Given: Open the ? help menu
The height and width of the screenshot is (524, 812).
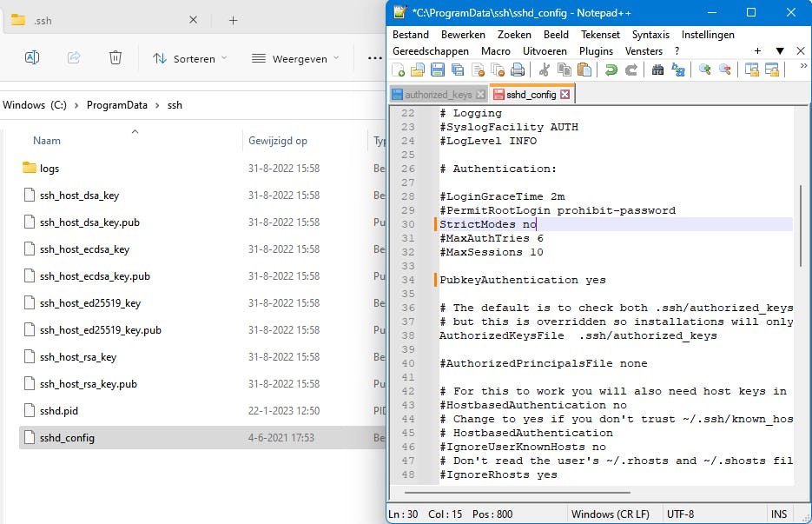Looking at the screenshot, I should click(x=677, y=51).
